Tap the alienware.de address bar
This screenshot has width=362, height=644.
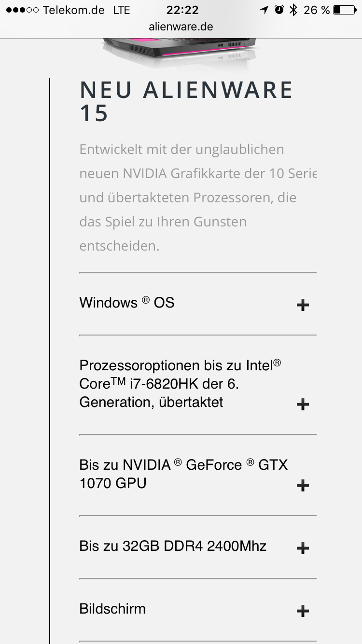181,27
